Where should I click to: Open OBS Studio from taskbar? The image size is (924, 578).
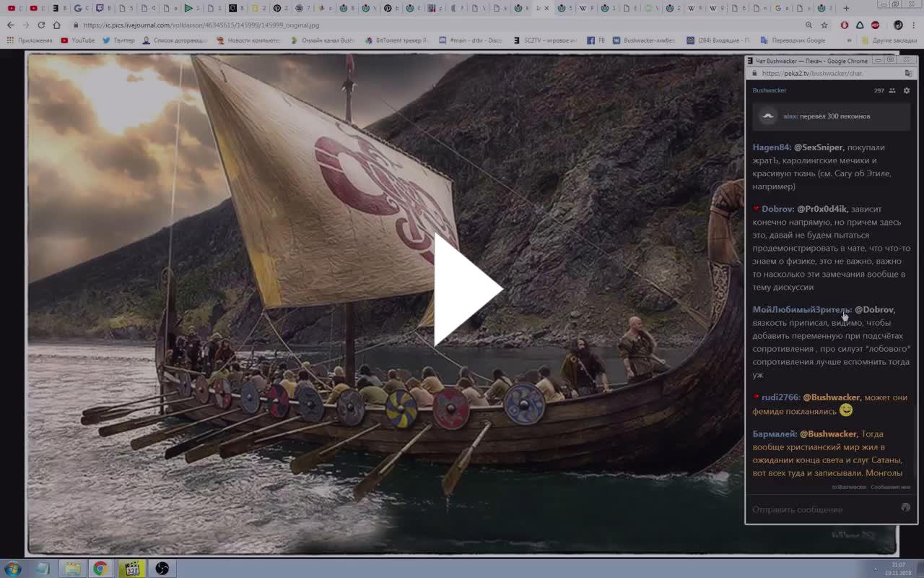click(162, 569)
